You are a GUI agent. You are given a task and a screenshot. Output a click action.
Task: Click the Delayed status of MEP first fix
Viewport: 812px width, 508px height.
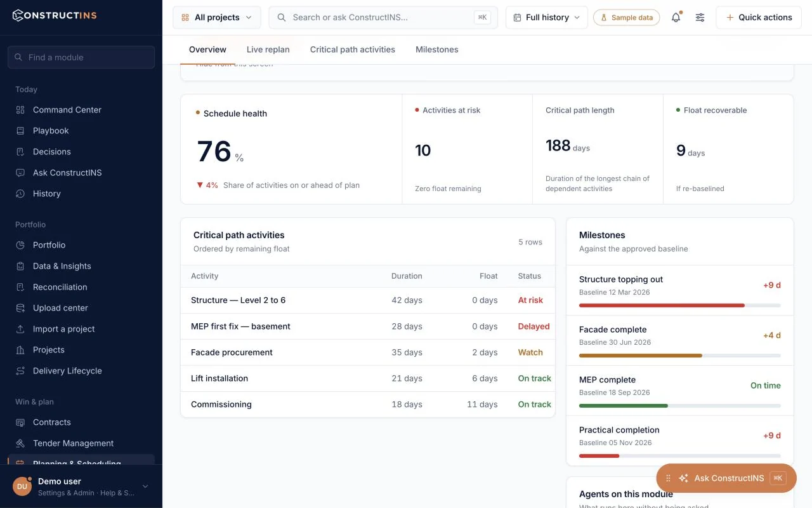coord(534,326)
